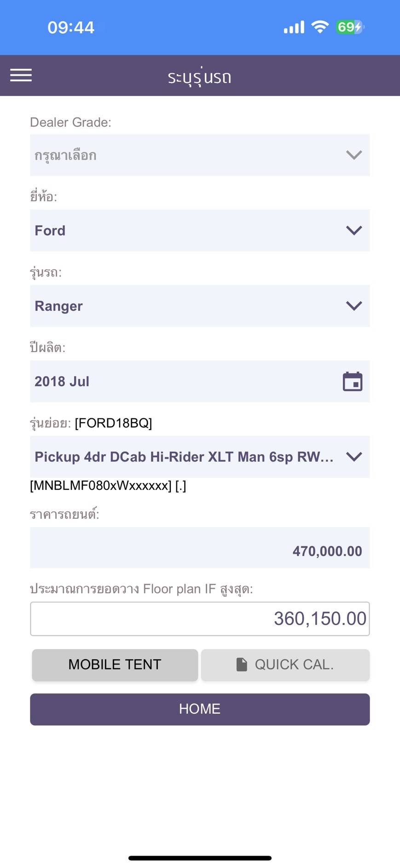This screenshot has height=868, width=400.
Task: Open the Ford brand dropdown
Action: pyautogui.click(x=200, y=230)
